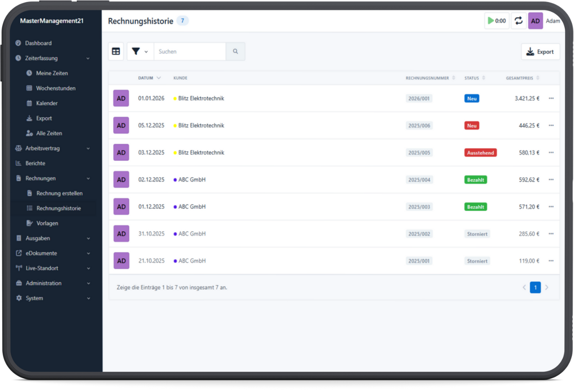The width and height of the screenshot is (574, 392).
Task: Open Rechnung erstellen in sidebar
Action: 59,193
